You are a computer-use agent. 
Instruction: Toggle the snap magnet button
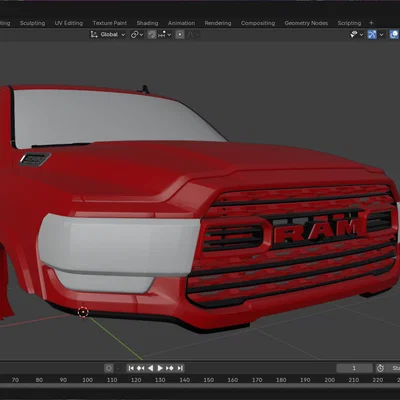coord(152,35)
